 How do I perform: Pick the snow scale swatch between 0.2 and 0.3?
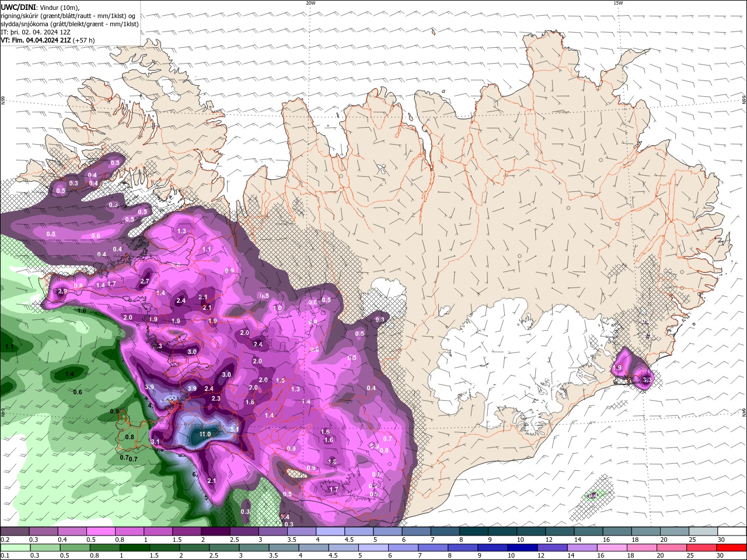pos(15,531)
